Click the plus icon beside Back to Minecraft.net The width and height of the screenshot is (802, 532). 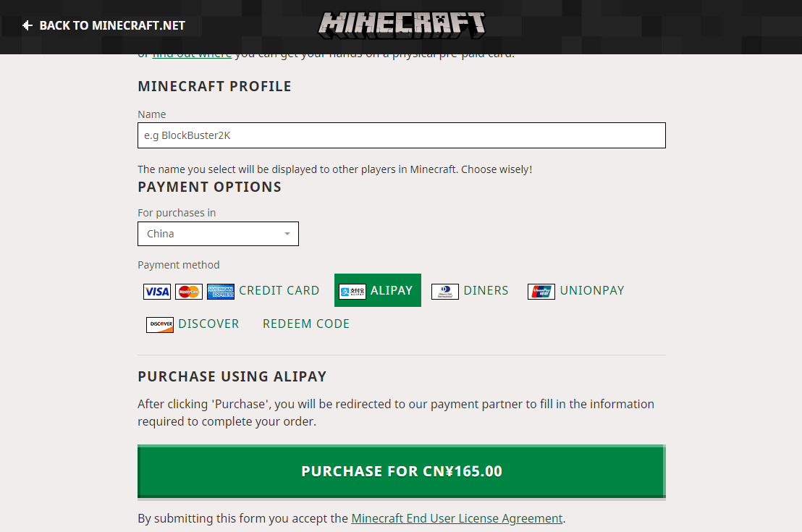click(28, 25)
